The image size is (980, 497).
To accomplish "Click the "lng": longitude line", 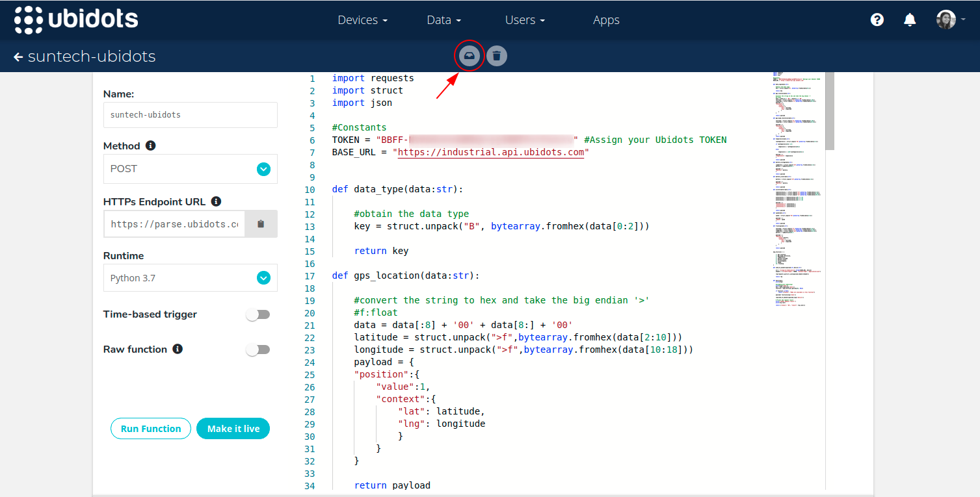I will [x=442, y=424].
